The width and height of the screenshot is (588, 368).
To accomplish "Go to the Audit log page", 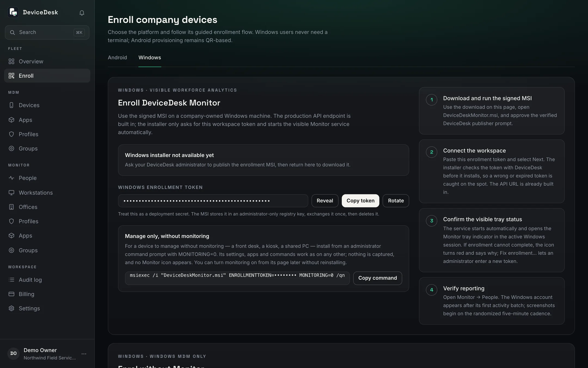I will 47,280.
